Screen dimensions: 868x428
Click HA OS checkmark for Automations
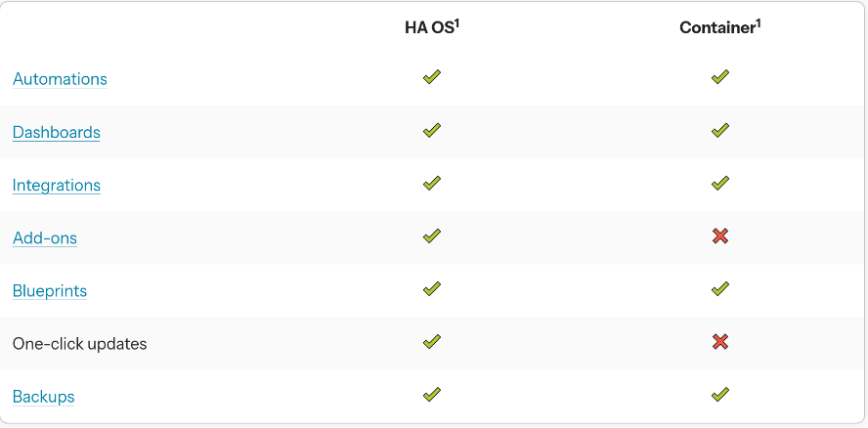432,77
